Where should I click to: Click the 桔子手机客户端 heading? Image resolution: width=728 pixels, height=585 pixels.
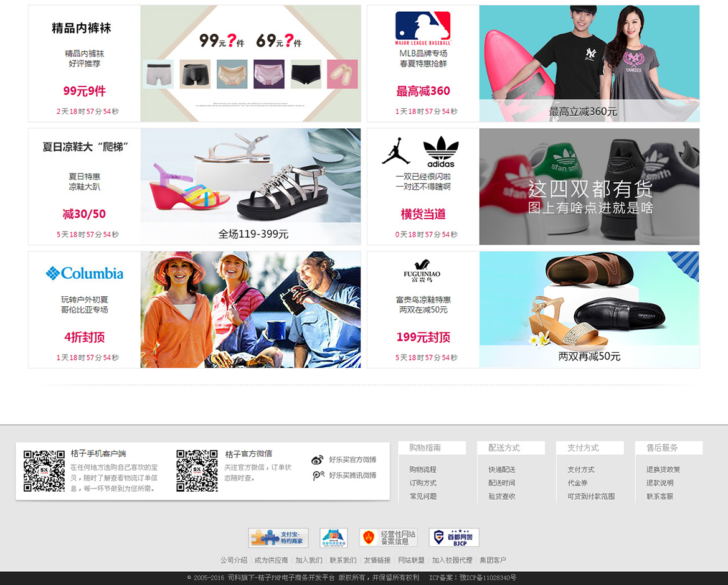(98, 454)
